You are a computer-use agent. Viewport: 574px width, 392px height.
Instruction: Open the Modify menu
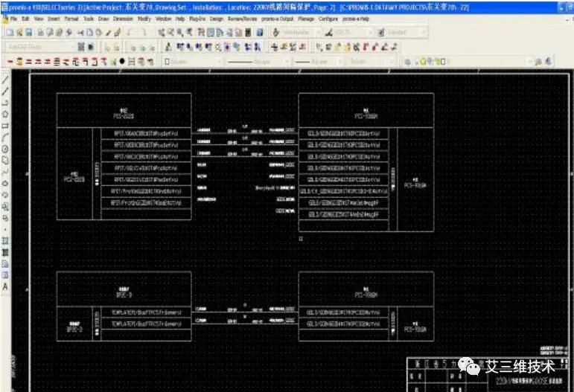click(x=144, y=19)
